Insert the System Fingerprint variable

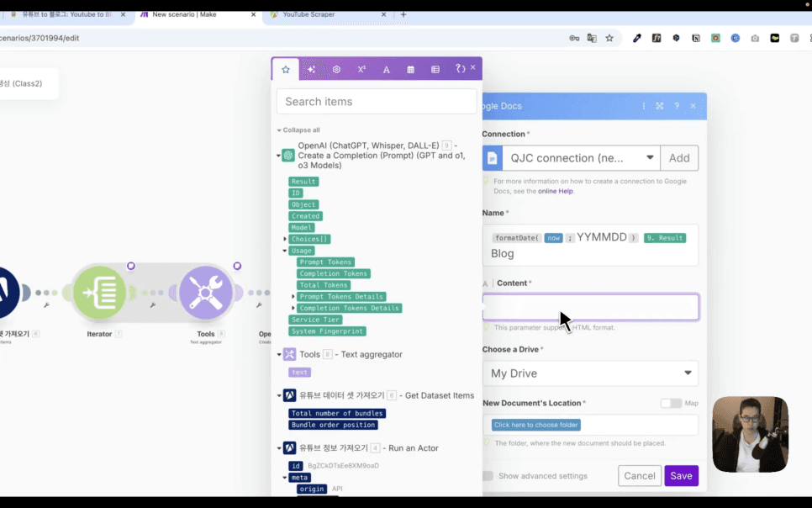(327, 331)
